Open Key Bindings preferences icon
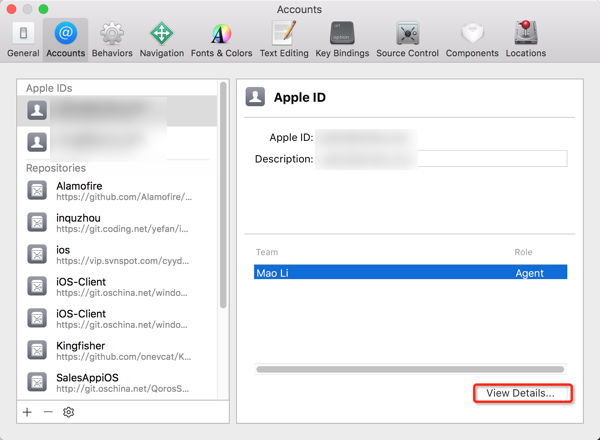The height and width of the screenshot is (440, 600). 342,33
